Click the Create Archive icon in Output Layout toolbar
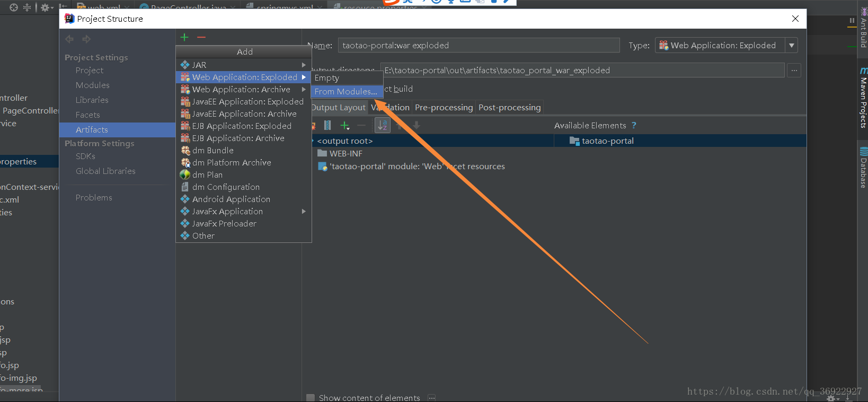The width and height of the screenshot is (868, 402). coord(327,125)
